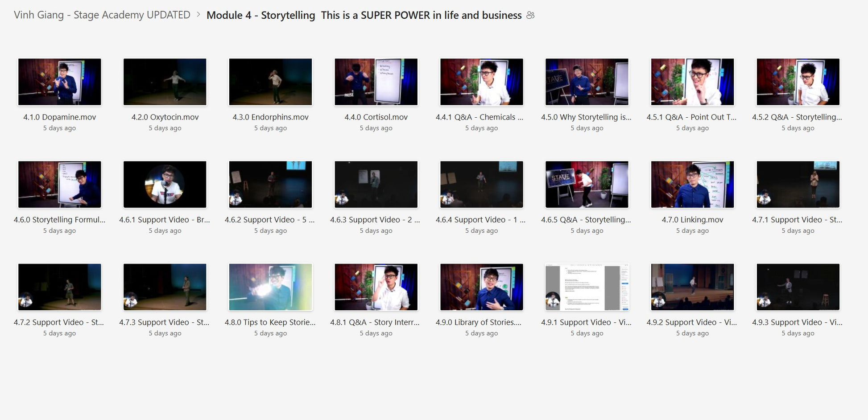This screenshot has height=420, width=868.
Task: Open the 4.6.1 Support Video thumbnail
Action: 165,185
